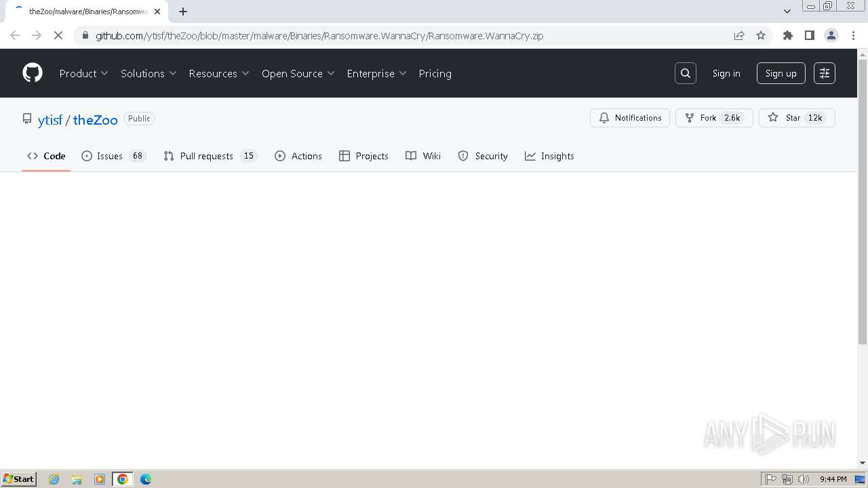Open the media player taskbar icon

100,479
